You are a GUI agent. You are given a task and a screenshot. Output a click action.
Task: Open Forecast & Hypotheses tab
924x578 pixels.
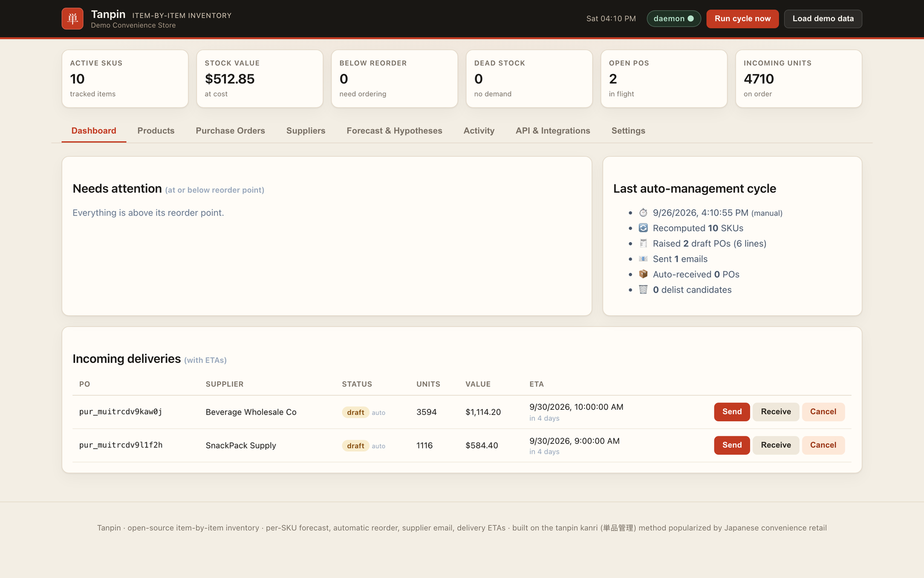tap(394, 131)
